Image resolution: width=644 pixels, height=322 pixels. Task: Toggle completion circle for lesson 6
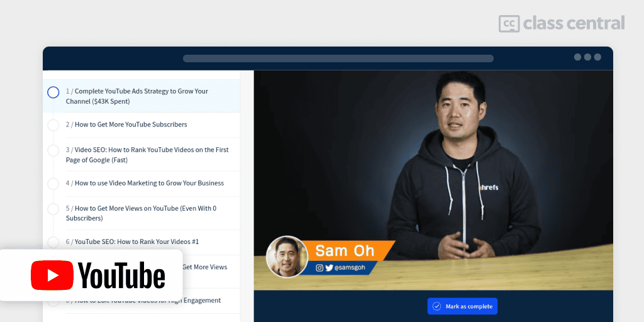point(53,242)
